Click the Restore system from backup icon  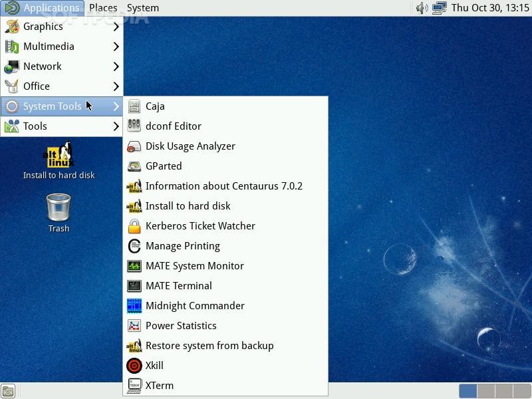[134, 346]
